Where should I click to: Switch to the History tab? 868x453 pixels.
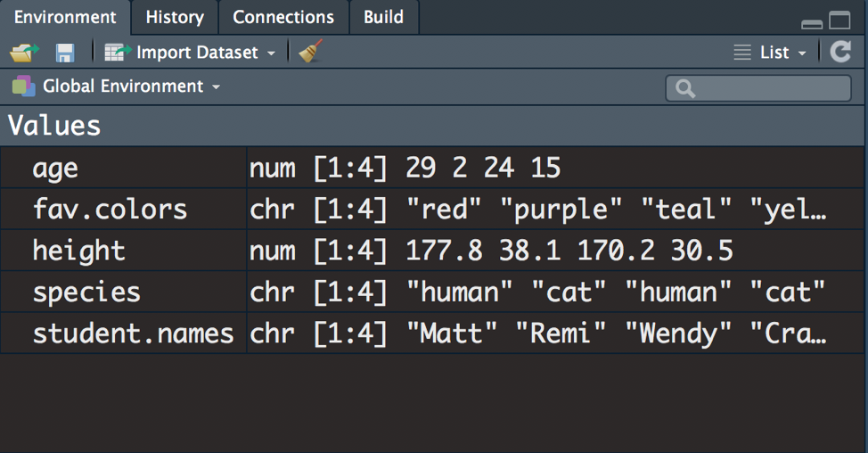coord(175,17)
